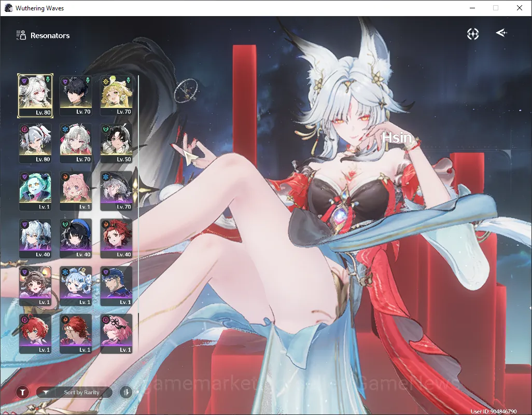Image resolution: width=532 pixels, height=415 pixels.
Task: Select the red-haired man Lv. 1 resonator
Action: [x=76, y=334]
